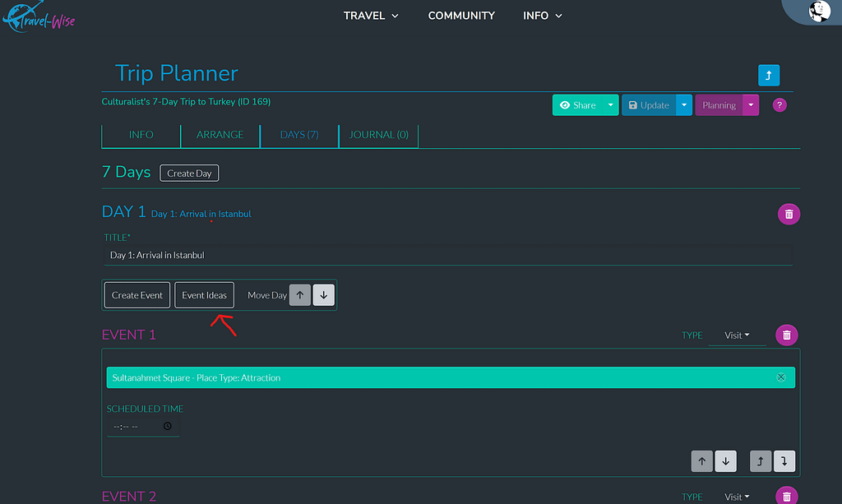Switch to the JOURNAL (0) tab
Image resolution: width=842 pixels, height=504 pixels.
point(378,135)
